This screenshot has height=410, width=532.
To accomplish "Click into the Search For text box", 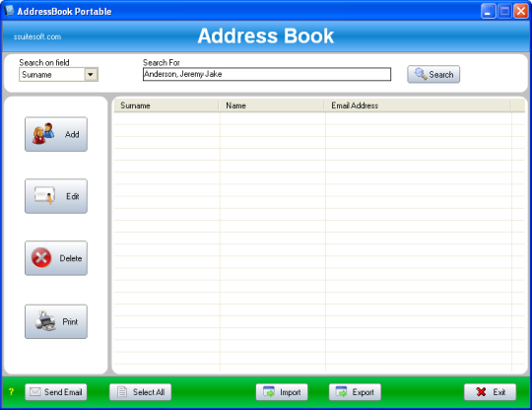I will 267,74.
